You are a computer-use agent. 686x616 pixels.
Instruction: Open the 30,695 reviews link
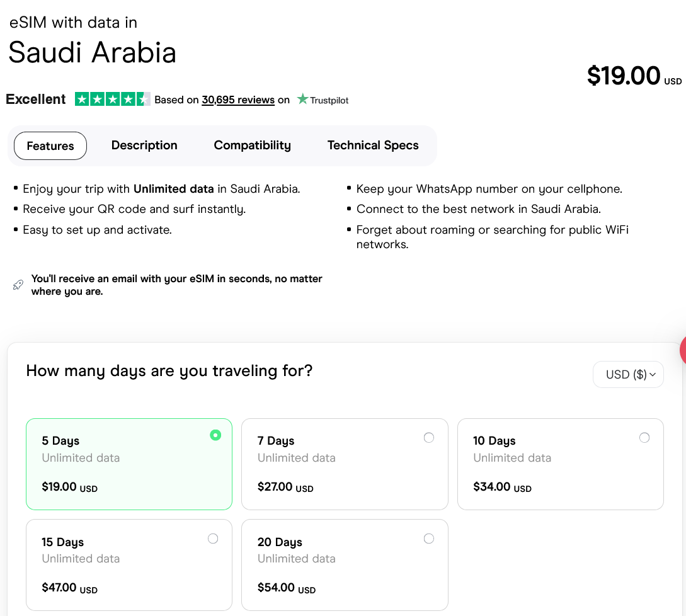[x=237, y=100]
